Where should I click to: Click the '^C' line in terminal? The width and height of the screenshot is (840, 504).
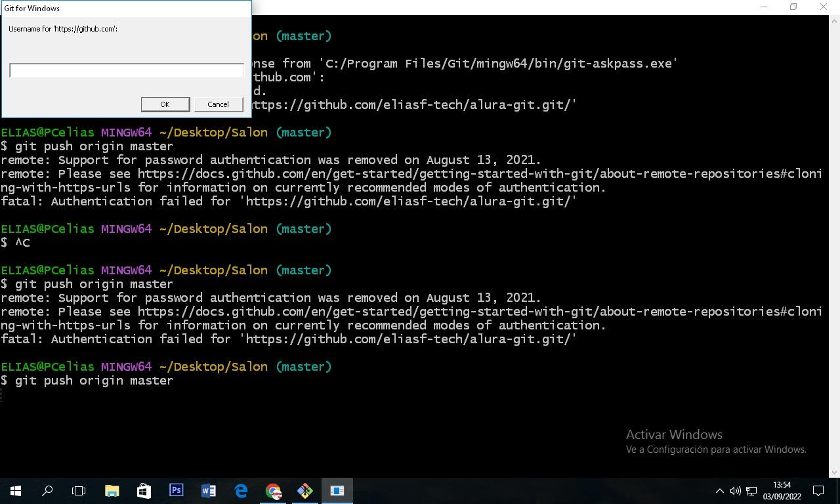pyautogui.click(x=22, y=243)
